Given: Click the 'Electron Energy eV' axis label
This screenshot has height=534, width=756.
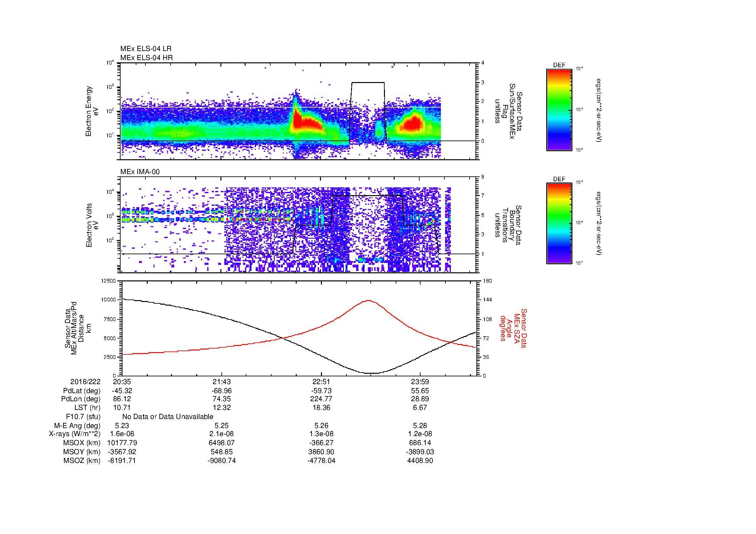Looking at the screenshot, I should click(x=92, y=111).
